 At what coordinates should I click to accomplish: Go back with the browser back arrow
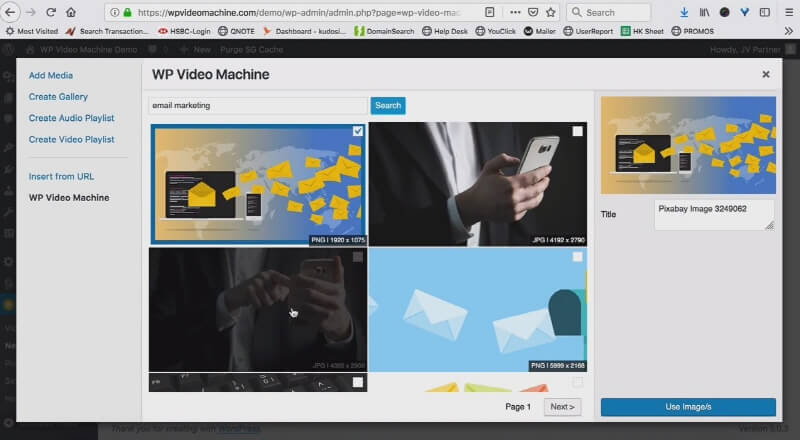pyautogui.click(x=10, y=12)
